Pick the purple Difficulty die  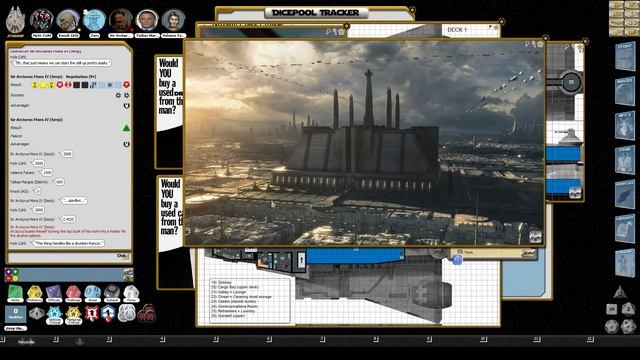pos(54,293)
